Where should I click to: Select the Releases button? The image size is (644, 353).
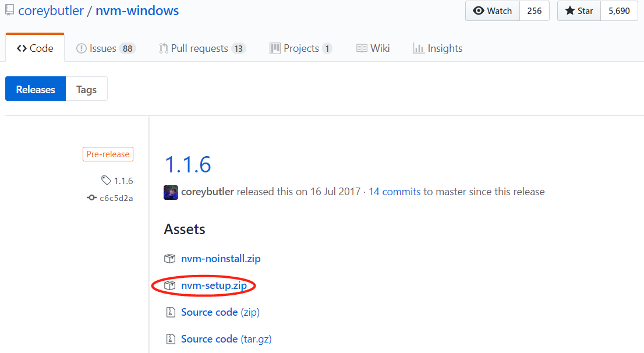36,89
